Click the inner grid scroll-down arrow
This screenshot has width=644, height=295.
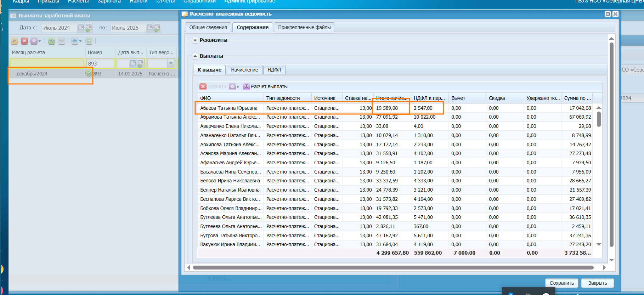(x=599, y=244)
